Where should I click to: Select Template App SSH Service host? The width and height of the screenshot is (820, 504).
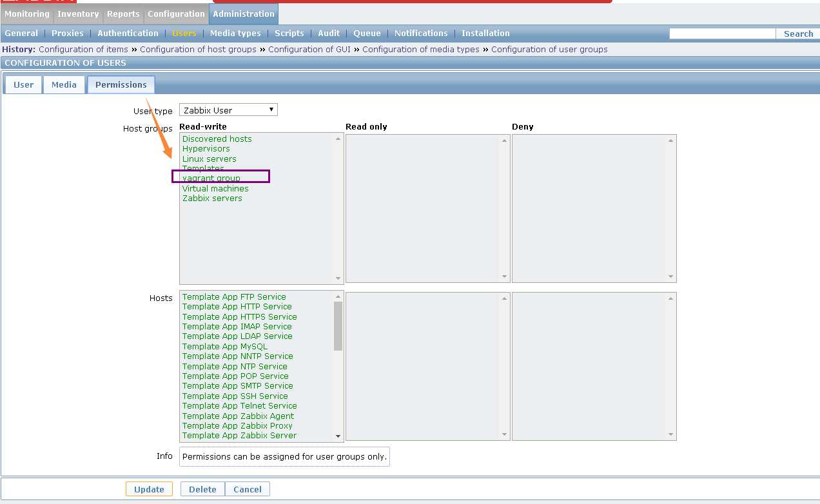(x=235, y=396)
